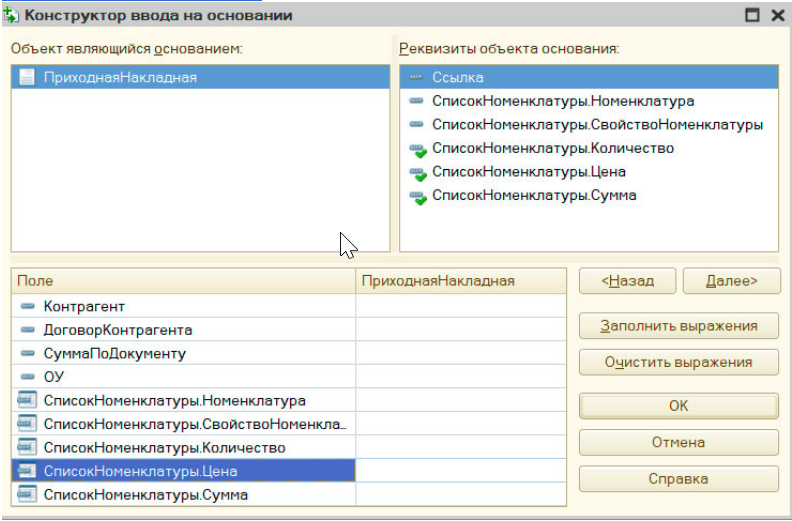
Task: Click the icon beside Контрагент field
Action: click(x=28, y=306)
